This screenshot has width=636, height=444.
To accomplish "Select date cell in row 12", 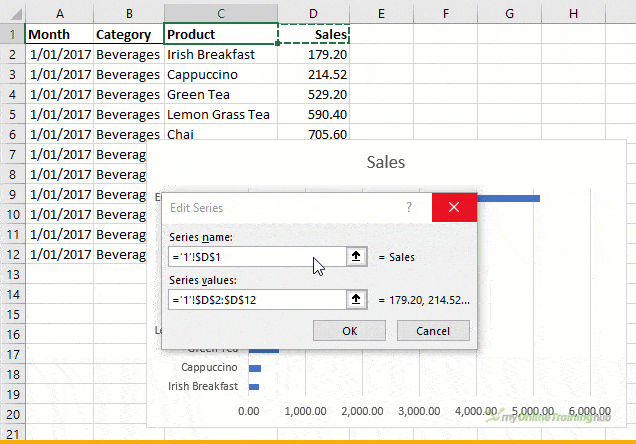I will pos(60,254).
